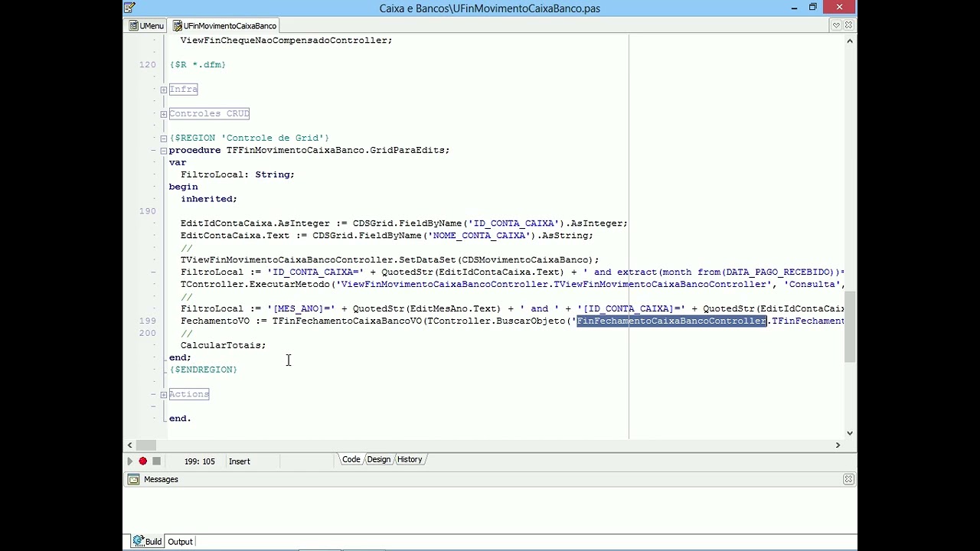
Task: Click the 'FiltroLocal: String;' declaration
Action: tap(237, 174)
